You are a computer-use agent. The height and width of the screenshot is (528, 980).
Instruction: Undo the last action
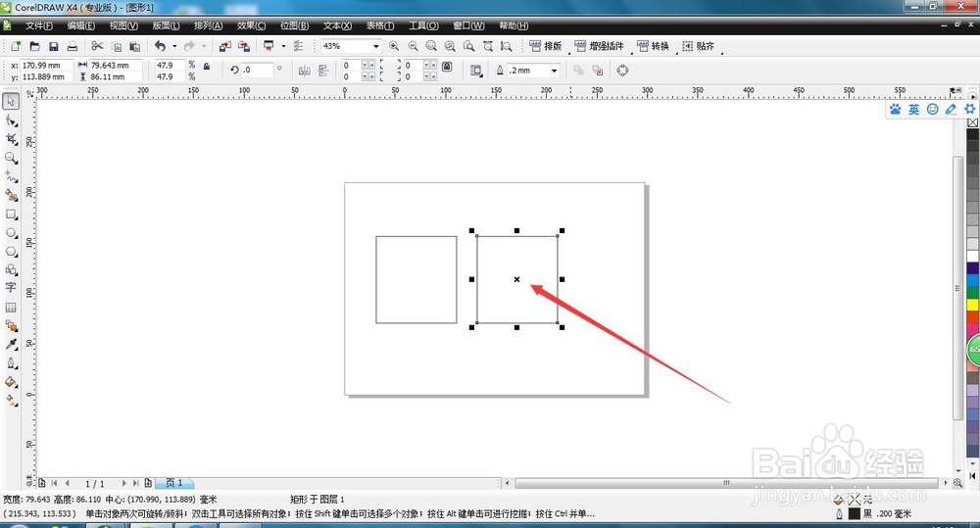[161, 46]
